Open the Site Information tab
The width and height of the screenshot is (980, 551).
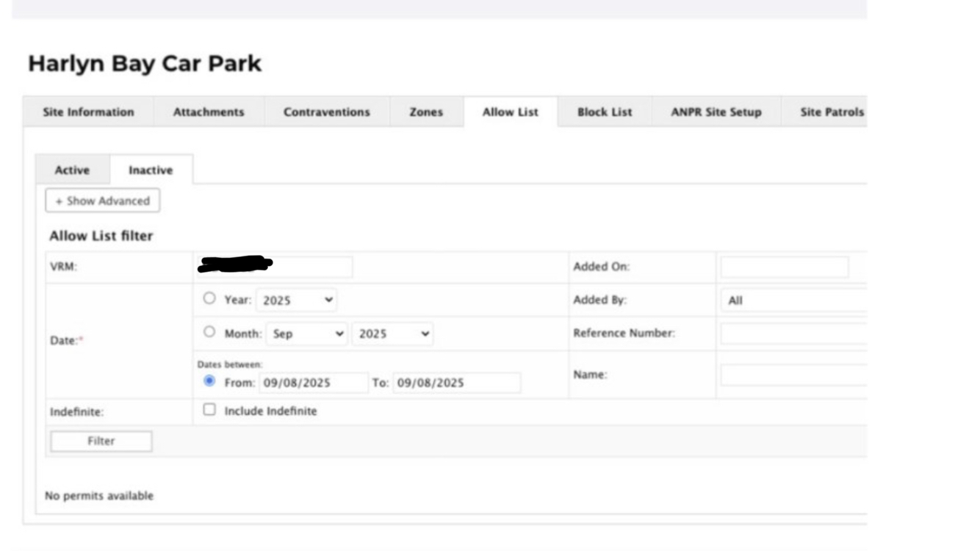(x=88, y=112)
